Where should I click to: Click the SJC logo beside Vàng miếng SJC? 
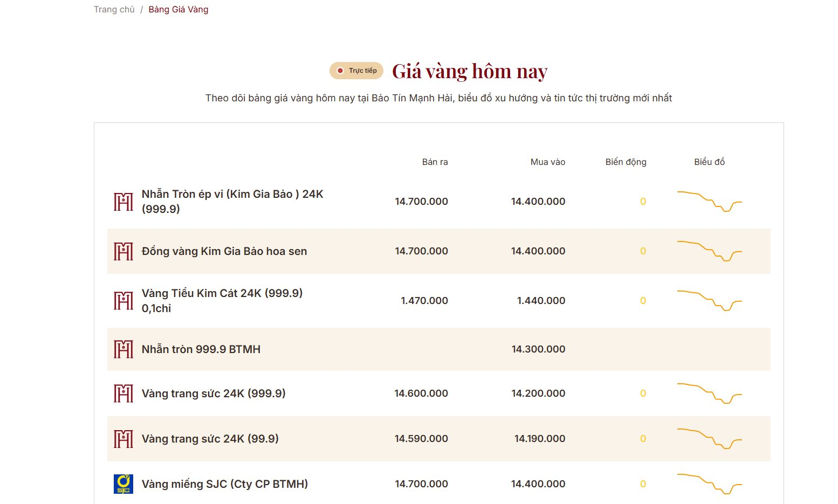click(123, 484)
